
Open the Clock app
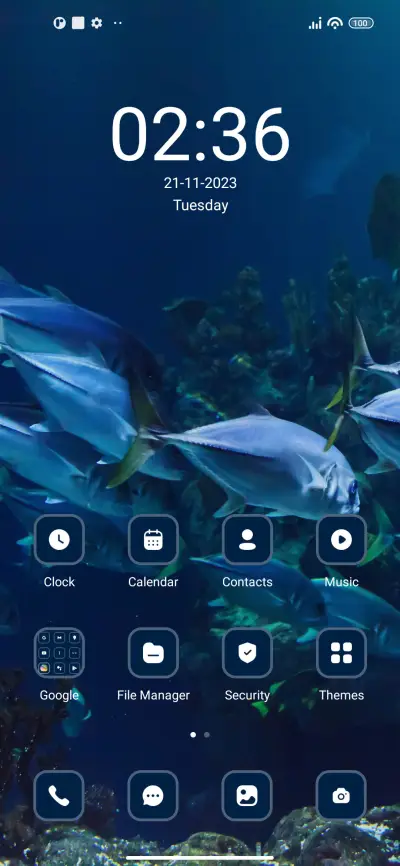click(59, 540)
